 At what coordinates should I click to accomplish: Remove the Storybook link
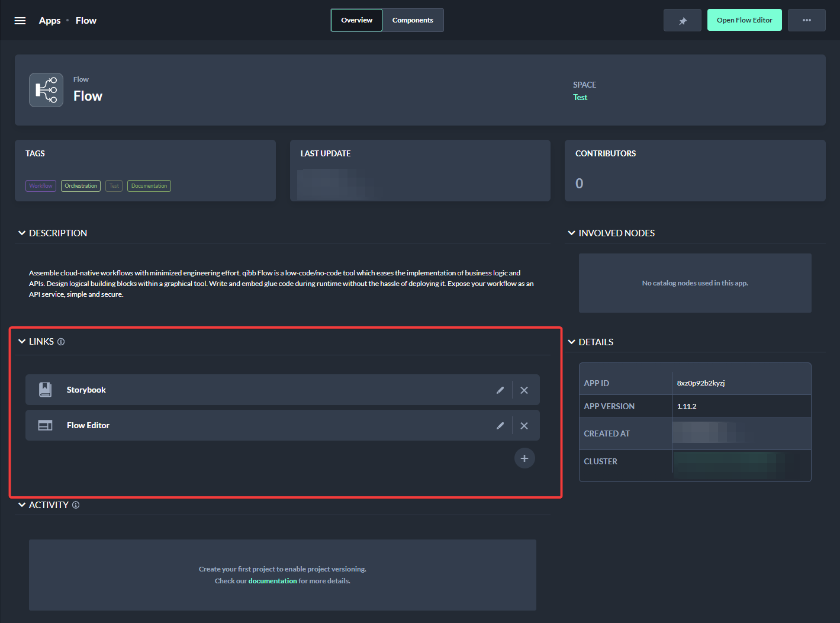click(524, 390)
